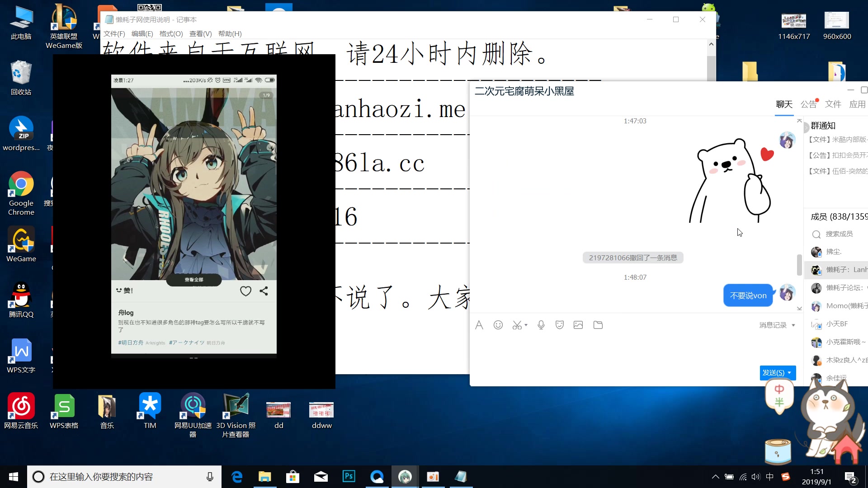Open 格式(O) menu in Notepad
Image resolution: width=868 pixels, height=488 pixels.
(x=171, y=34)
